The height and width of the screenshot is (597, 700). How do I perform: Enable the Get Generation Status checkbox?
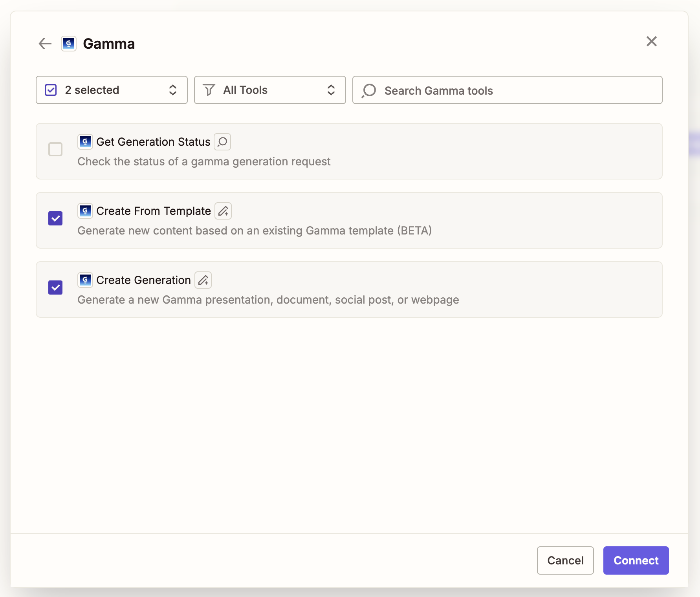pyautogui.click(x=55, y=149)
